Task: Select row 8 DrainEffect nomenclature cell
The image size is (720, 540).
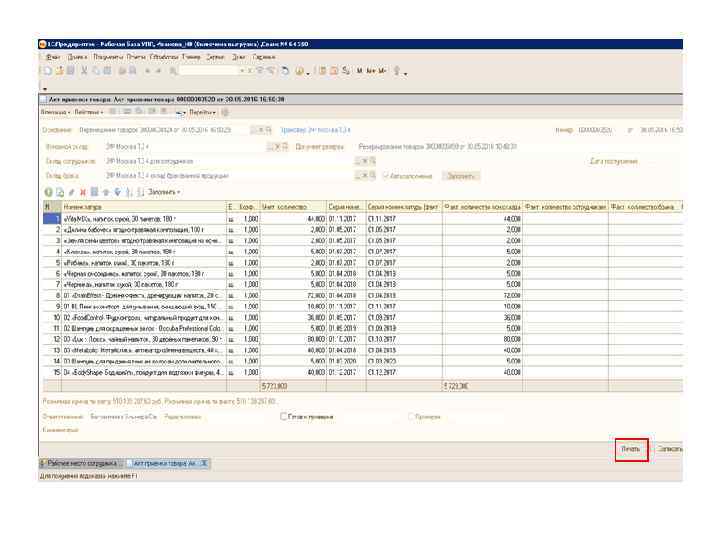Action: coord(144,295)
